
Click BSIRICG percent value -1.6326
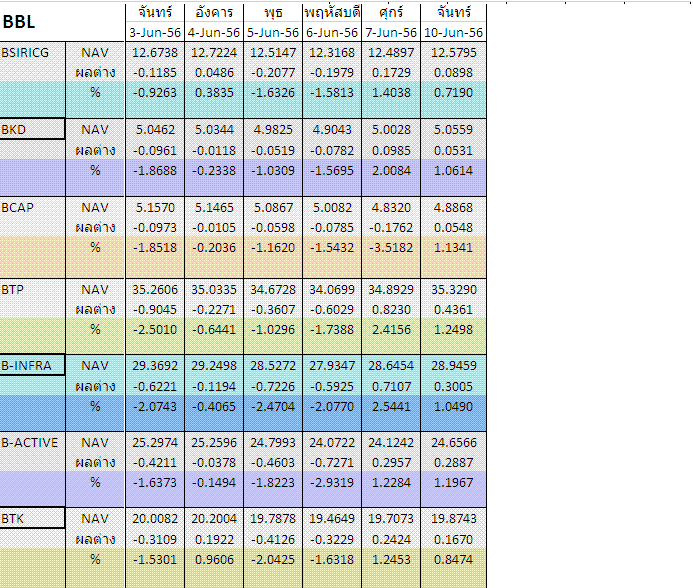pyautogui.click(x=273, y=92)
